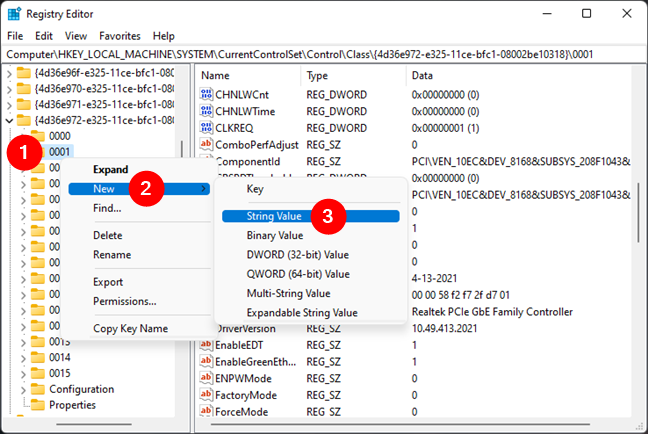Screen dimensions: 648x434
Task: Open the Favorites menu
Action: tap(119, 36)
